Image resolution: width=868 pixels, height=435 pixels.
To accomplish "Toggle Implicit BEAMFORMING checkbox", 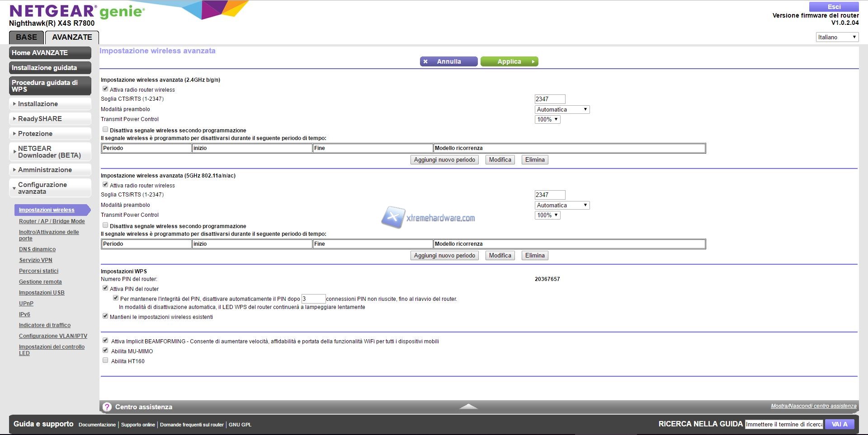I will coord(105,341).
